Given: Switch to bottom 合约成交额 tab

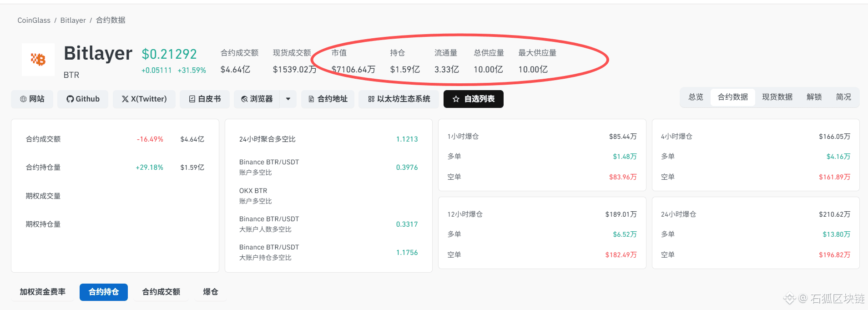Looking at the screenshot, I should [161, 292].
